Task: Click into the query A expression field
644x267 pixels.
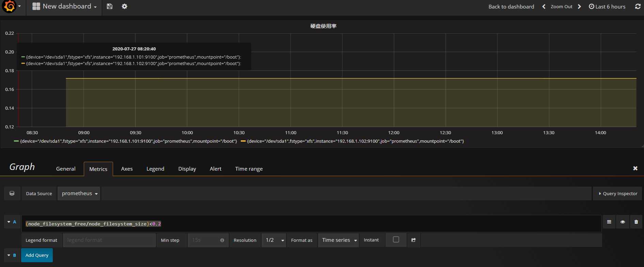Action: tap(311, 224)
